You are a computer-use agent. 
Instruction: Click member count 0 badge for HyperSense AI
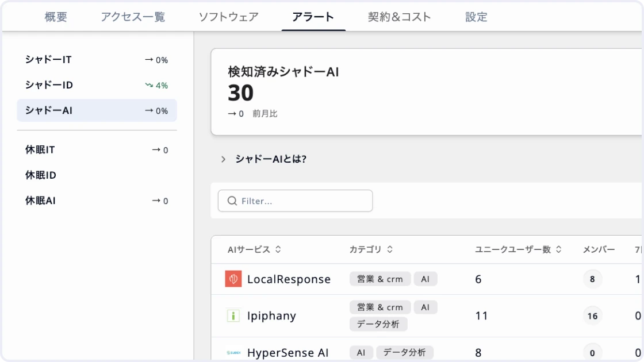click(x=592, y=353)
